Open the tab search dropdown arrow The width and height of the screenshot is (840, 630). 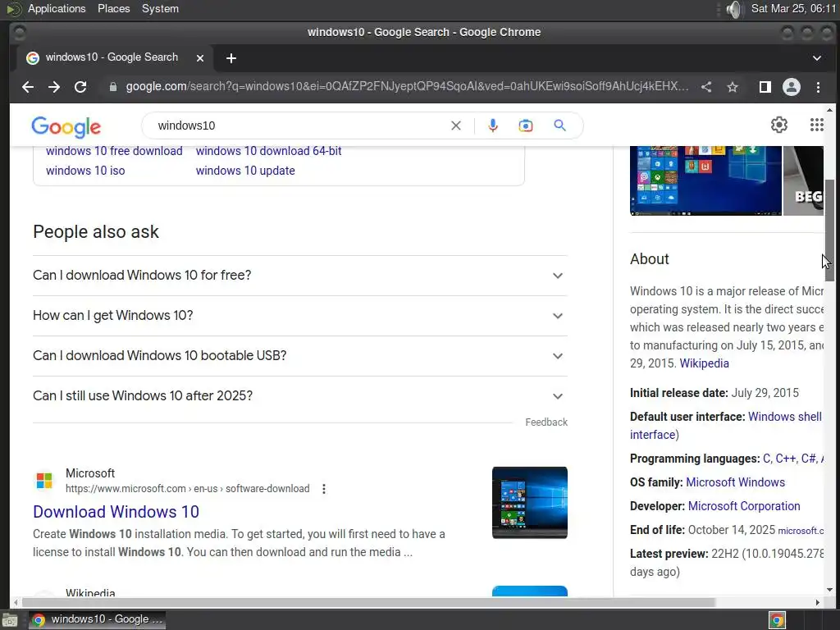point(817,58)
